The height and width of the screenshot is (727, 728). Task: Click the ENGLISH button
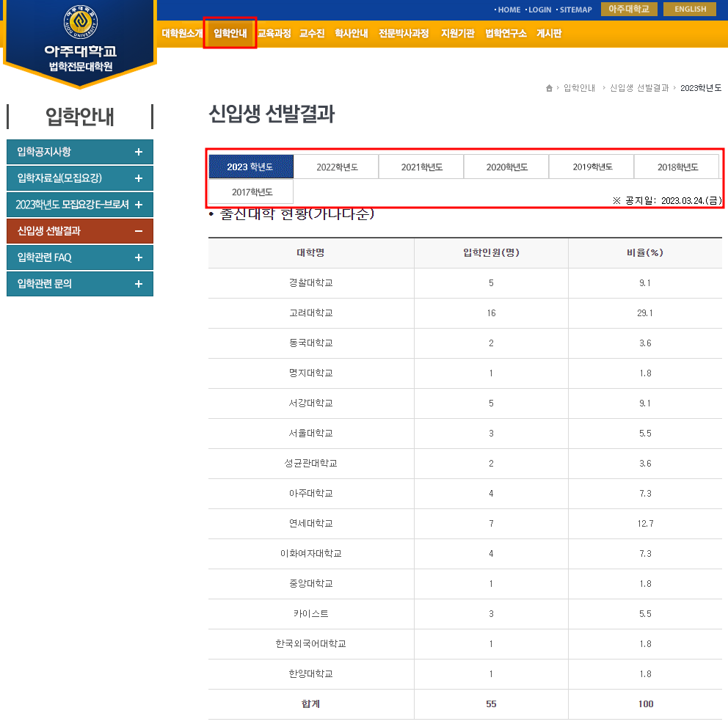[x=690, y=10]
